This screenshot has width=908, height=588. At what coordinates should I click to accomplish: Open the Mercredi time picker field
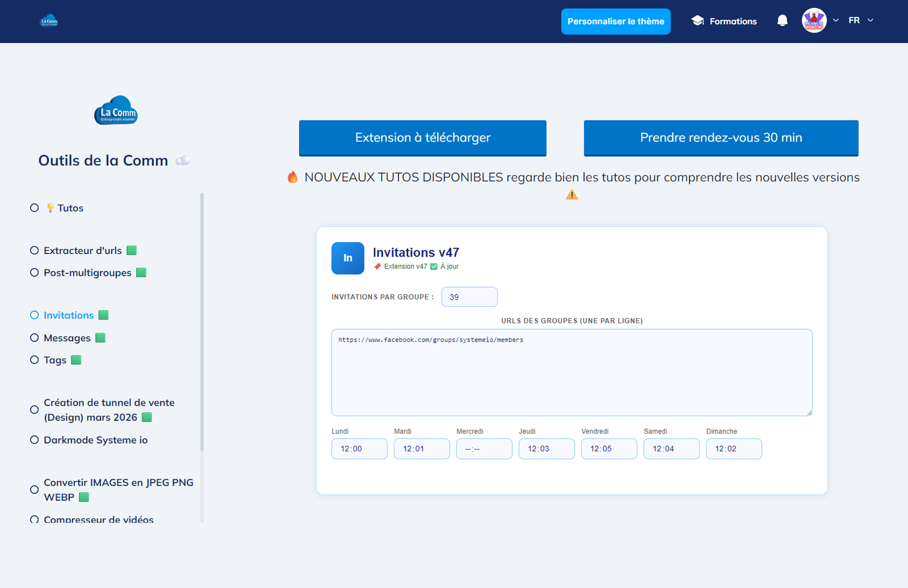484,449
